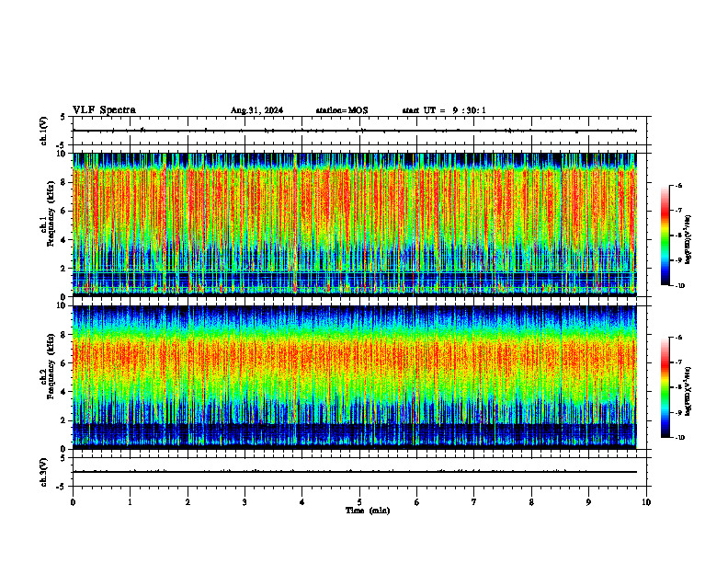Screen dimensions: 728x563
Task: Click time axis tick label "10"
Action: (646, 502)
